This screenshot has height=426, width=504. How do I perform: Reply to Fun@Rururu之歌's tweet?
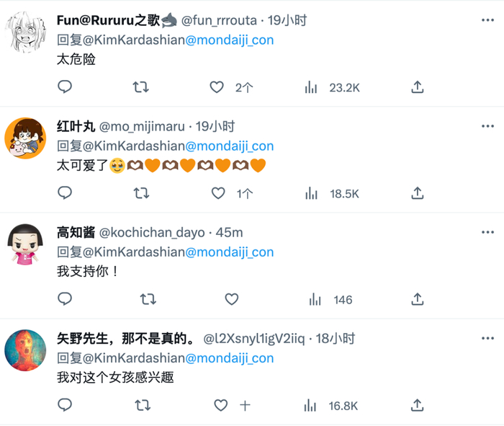point(65,87)
